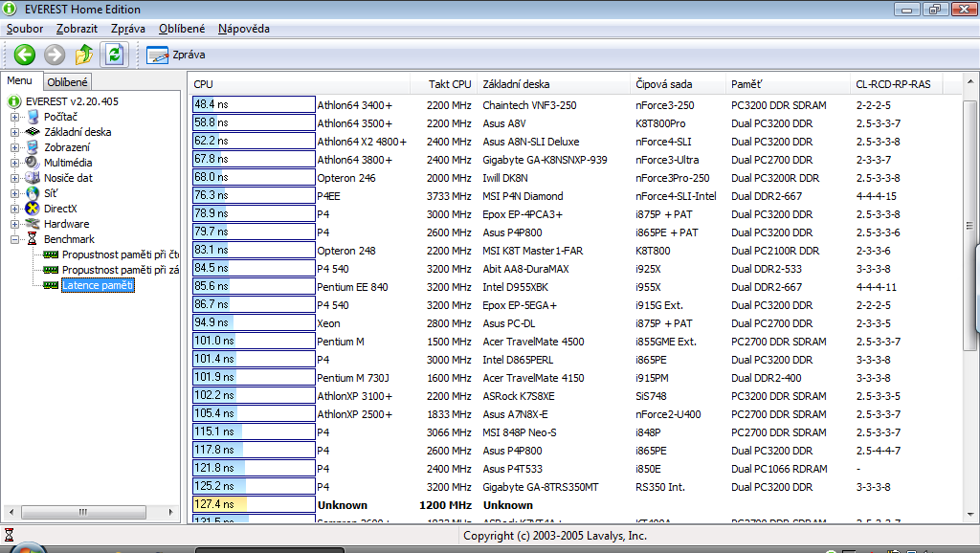This screenshot has height=553, width=980.
Task: Expand the Zobrazení tree node
Action: (x=14, y=147)
